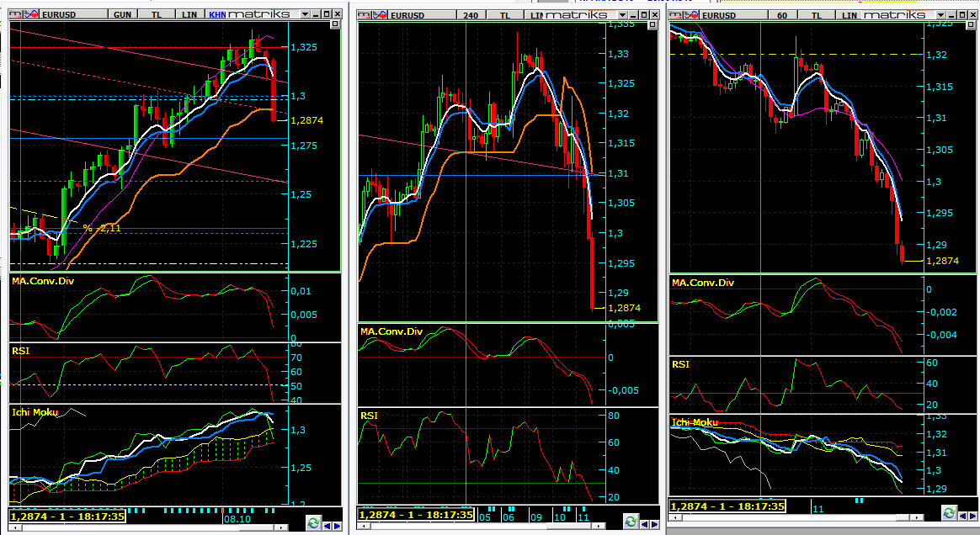Click the red-blue chart icon in the 240 window title bar
This screenshot has width=980, height=535.
coord(380,15)
